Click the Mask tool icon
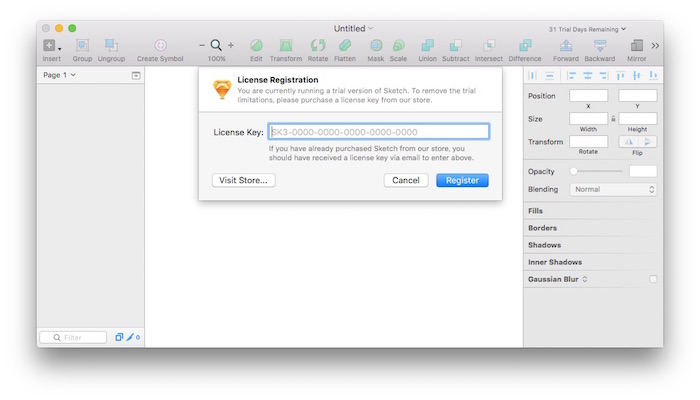Image resolution: width=700 pixels, height=400 pixels. 376,45
